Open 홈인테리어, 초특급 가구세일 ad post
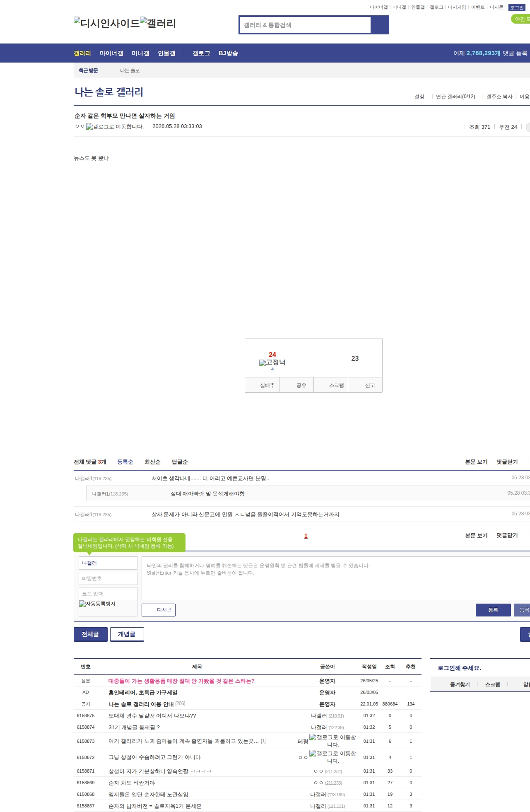 pos(143,692)
